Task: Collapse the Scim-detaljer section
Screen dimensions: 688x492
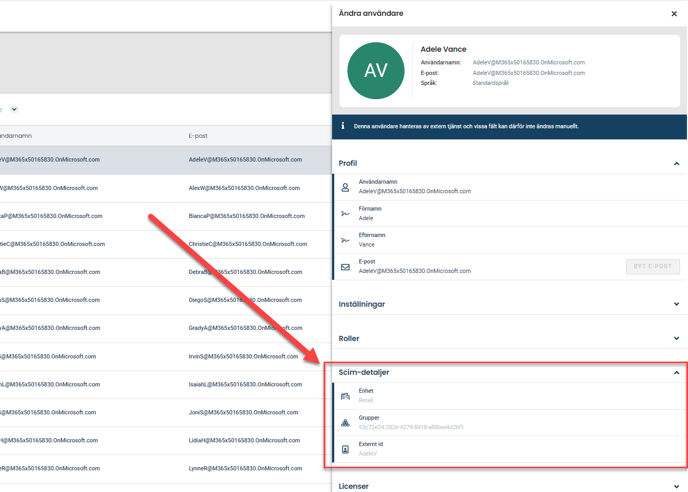Action: pyautogui.click(x=676, y=373)
